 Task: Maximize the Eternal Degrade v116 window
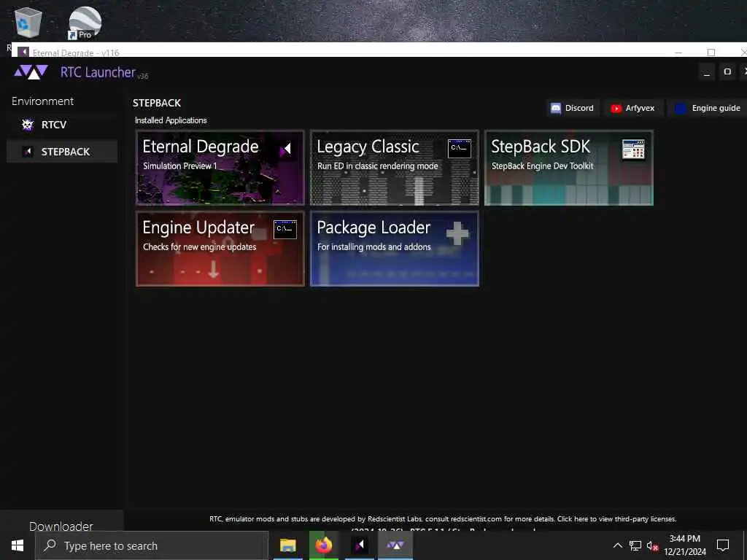[x=711, y=52]
